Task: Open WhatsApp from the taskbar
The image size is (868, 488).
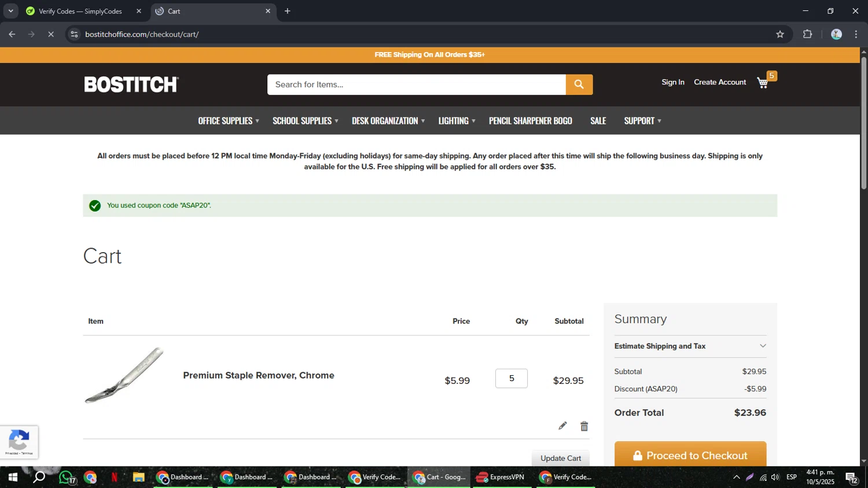Action: (66, 478)
